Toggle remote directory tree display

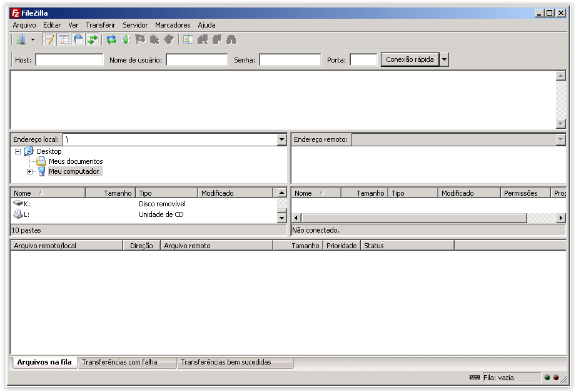tap(78, 39)
